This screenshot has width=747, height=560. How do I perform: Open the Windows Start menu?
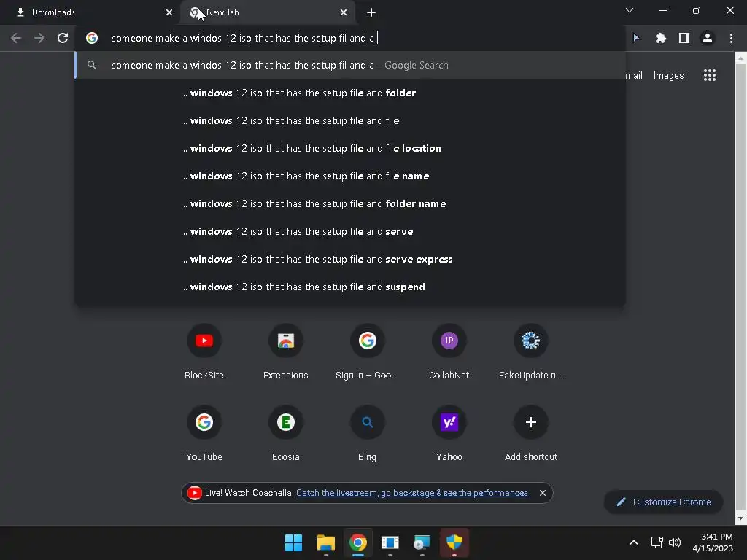(x=293, y=542)
